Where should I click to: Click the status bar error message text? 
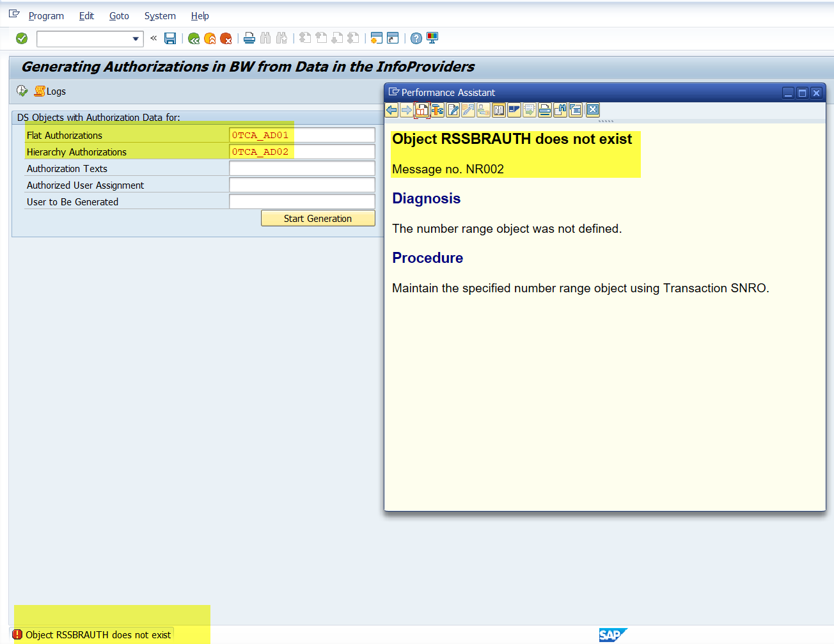98,635
